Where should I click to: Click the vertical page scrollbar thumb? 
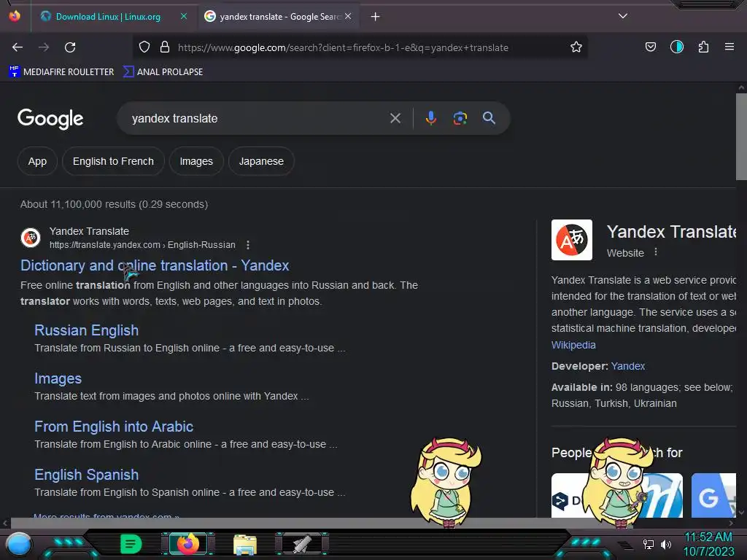[x=741, y=136]
